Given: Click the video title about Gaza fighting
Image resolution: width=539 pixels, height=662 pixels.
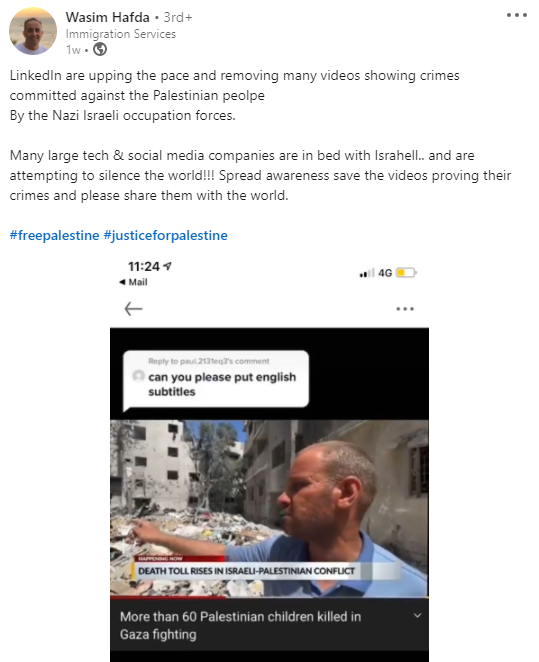Looking at the screenshot, I should point(241,625).
